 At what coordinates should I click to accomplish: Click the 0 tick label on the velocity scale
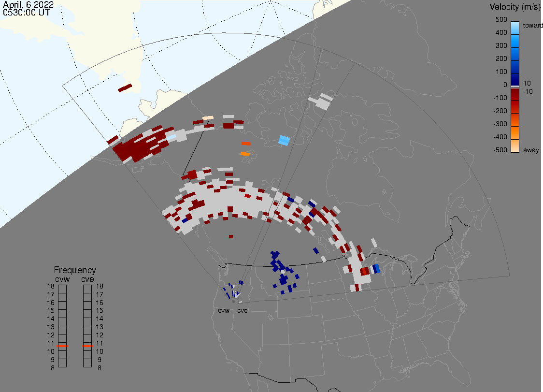tap(505, 85)
